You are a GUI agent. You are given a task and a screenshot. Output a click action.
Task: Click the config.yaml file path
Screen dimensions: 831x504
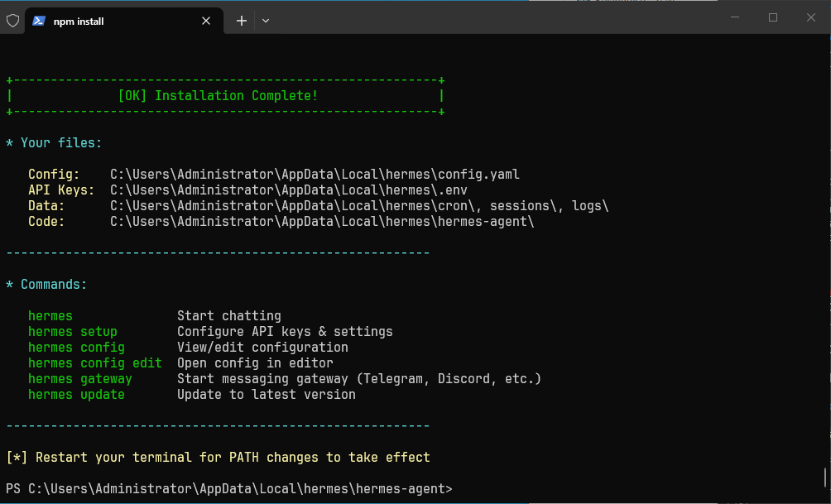pos(315,175)
